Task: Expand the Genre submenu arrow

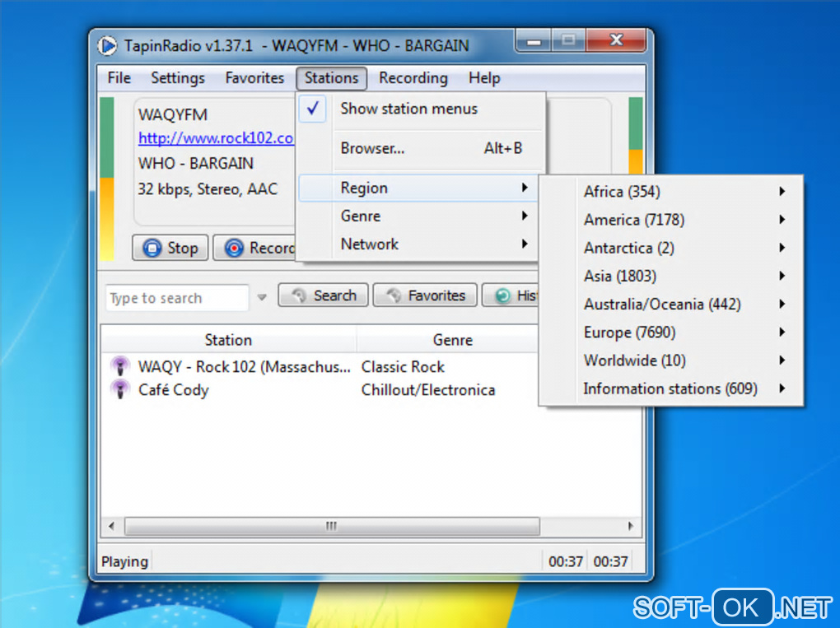Action: pyautogui.click(x=525, y=216)
